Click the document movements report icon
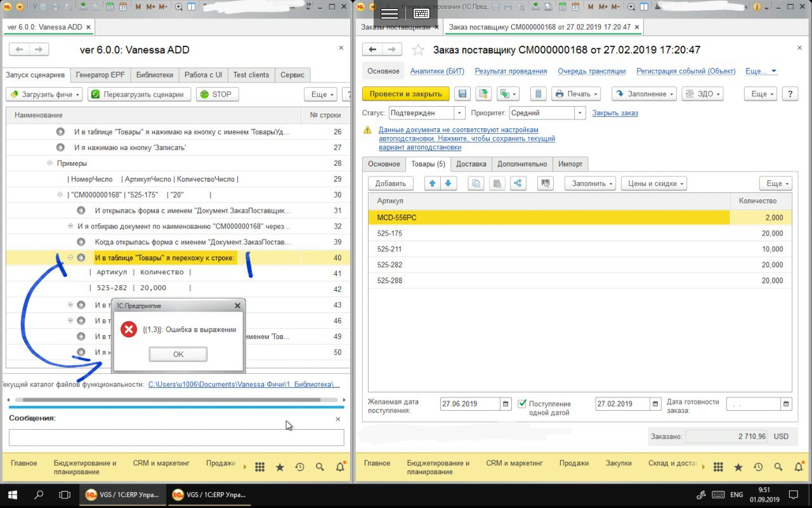The width and height of the screenshot is (812, 508). coord(538,94)
